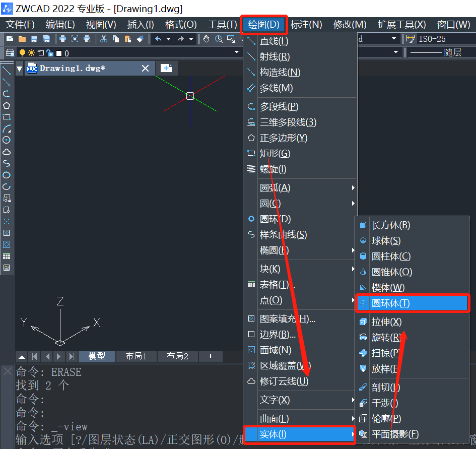This screenshot has width=476, height=449.
Task: Click the Redo arrow icon
Action: point(181,39)
